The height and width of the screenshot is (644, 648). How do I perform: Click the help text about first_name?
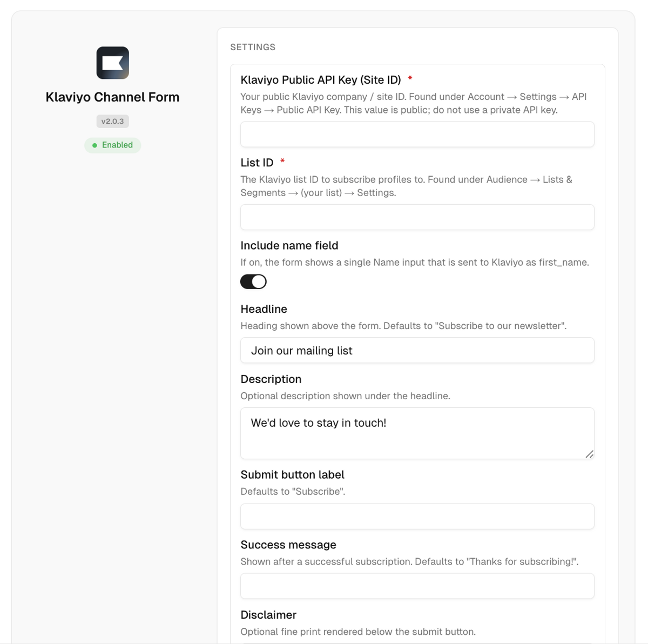click(415, 263)
